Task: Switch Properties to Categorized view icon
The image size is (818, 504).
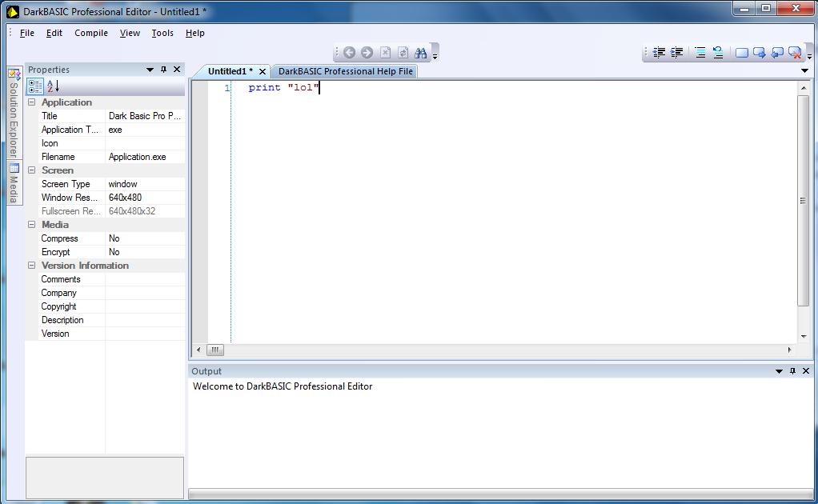Action: pos(35,86)
